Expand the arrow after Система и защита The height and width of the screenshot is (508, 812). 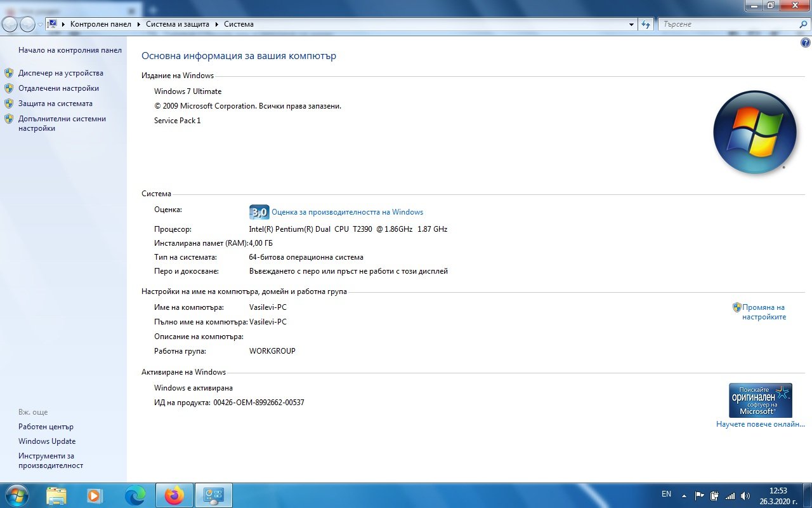click(x=217, y=24)
